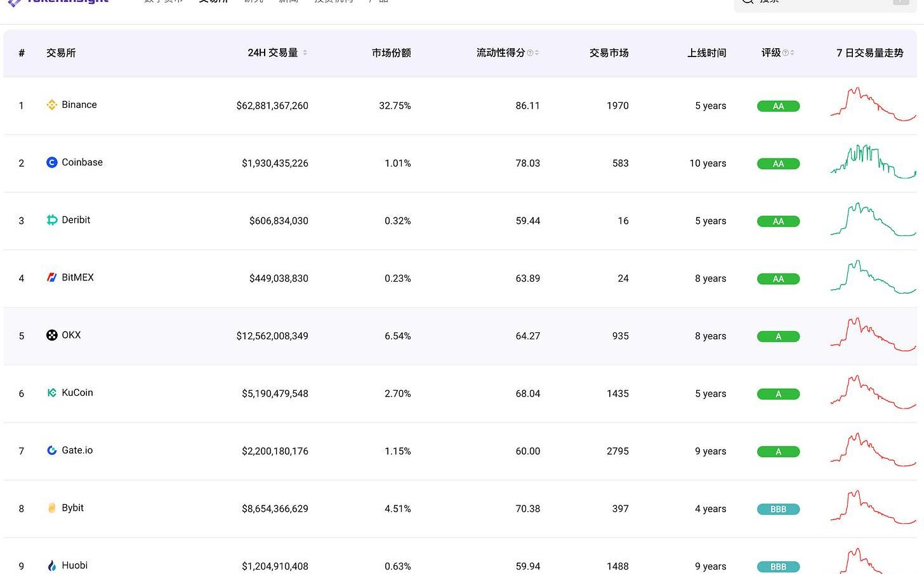
Task: Click the 市场份额 column header
Action: click(x=392, y=53)
